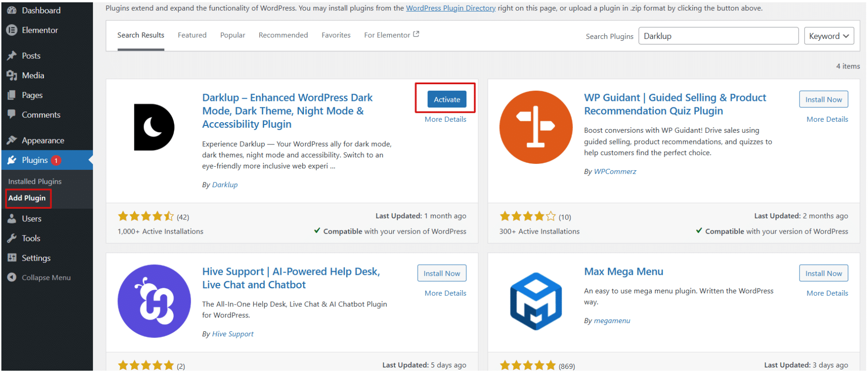The height and width of the screenshot is (373, 868).
Task: Open Elementor menu label in sidebar
Action: (x=40, y=30)
